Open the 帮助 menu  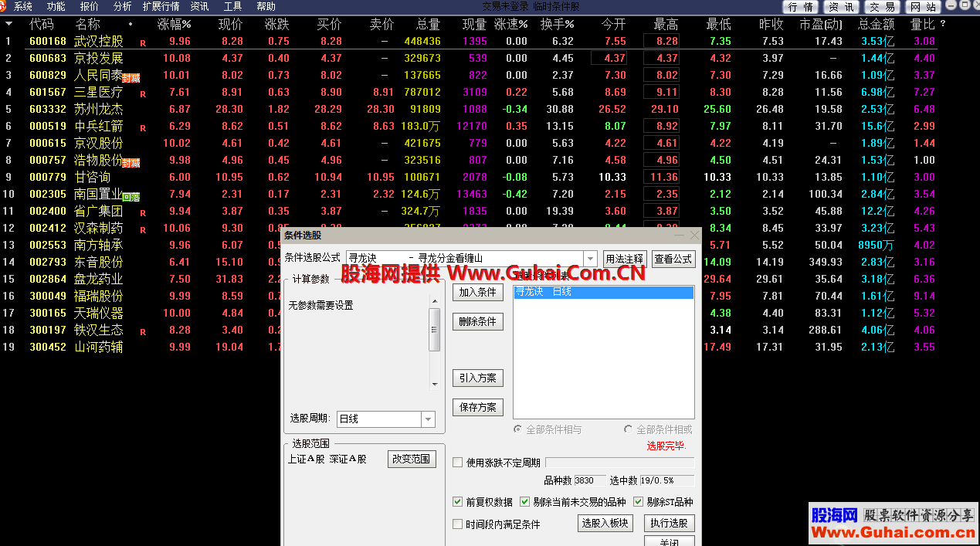coord(266,6)
